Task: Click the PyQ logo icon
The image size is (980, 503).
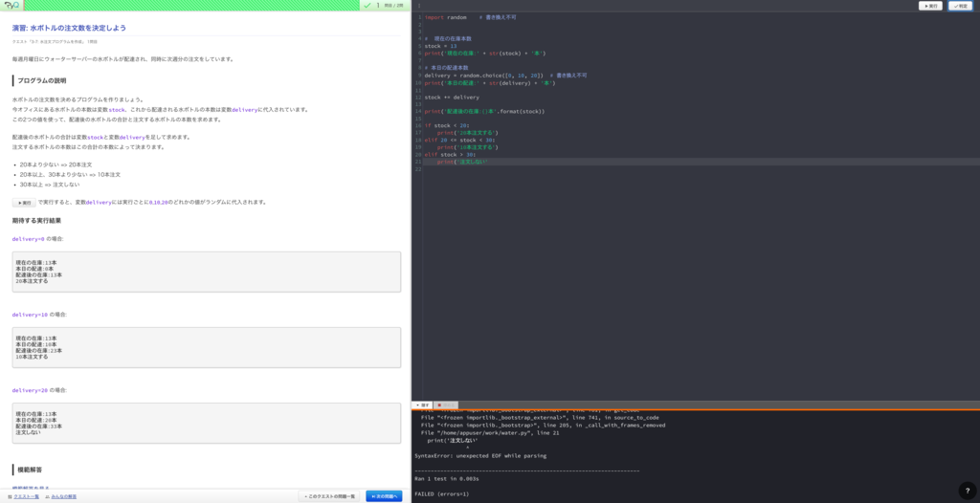Action: 11,5
